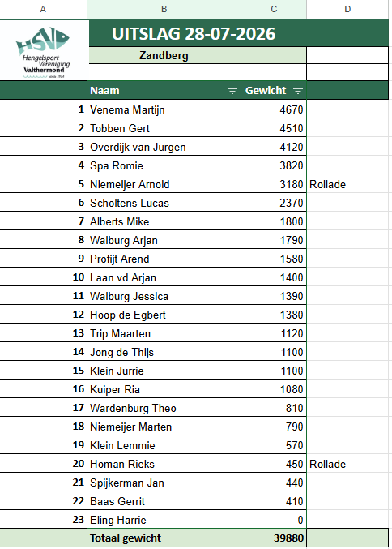
Task: Select rank number 12 cell
Action: (43, 315)
